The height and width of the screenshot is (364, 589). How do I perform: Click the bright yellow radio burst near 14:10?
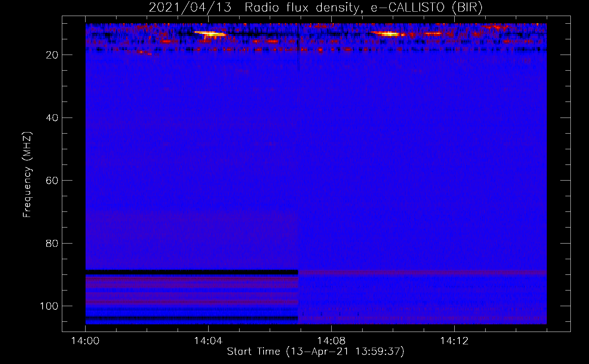click(x=388, y=34)
